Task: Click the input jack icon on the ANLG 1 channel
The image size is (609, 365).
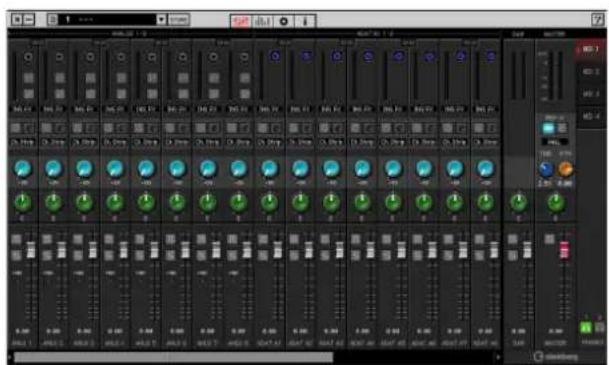Action: click(x=28, y=57)
